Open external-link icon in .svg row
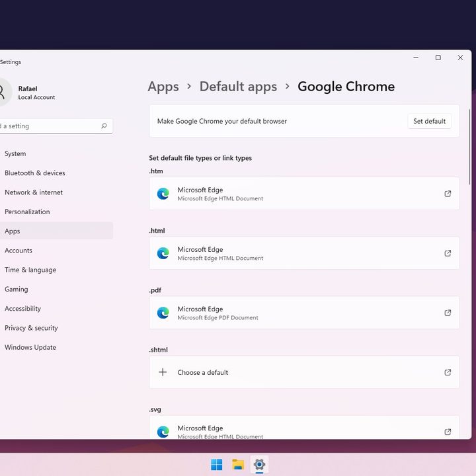Viewport: 476px width, 476px height. 448,432
